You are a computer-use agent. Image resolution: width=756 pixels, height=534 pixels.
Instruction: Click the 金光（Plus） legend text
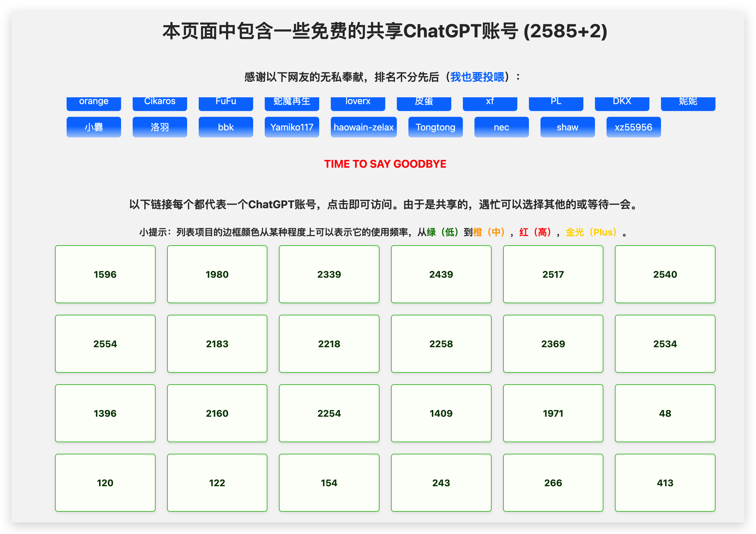[x=594, y=233]
